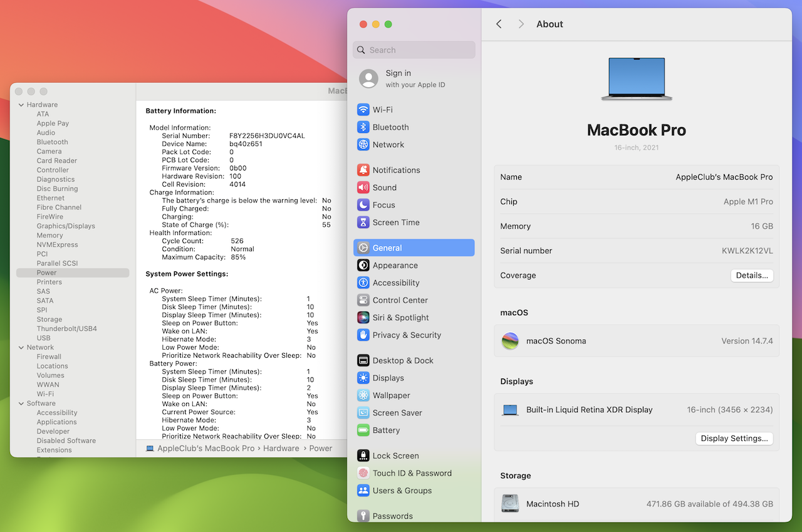
Task: Click the Chip value Apple M1 Pro
Action: [748, 202]
